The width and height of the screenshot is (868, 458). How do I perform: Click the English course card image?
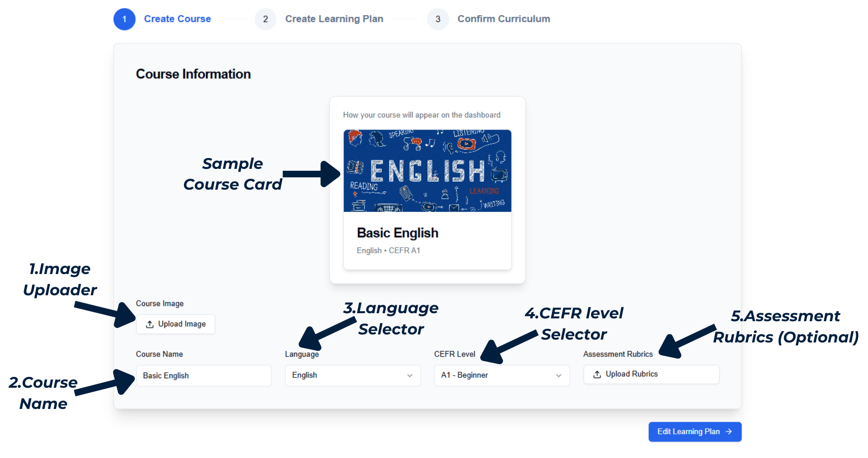tap(427, 171)
